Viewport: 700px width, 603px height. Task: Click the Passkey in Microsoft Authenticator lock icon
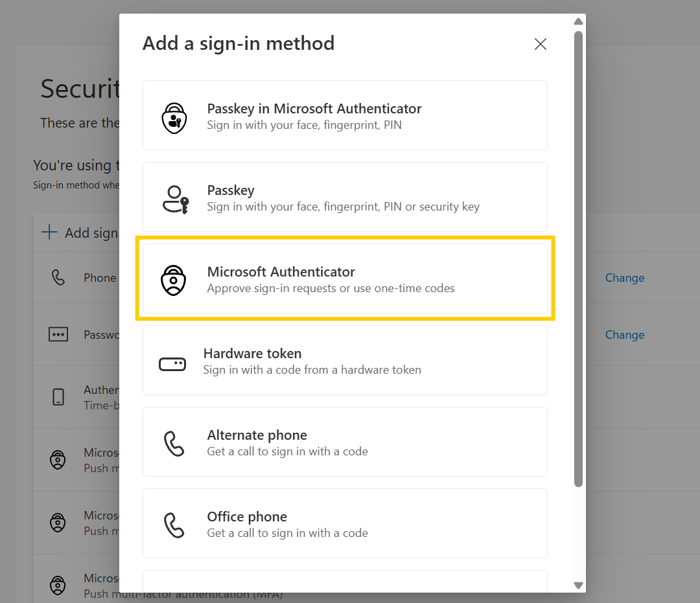[174, 118]
